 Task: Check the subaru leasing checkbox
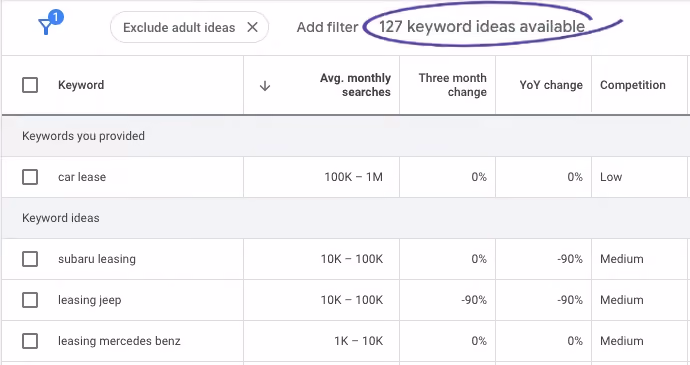(x=30, y=259)
